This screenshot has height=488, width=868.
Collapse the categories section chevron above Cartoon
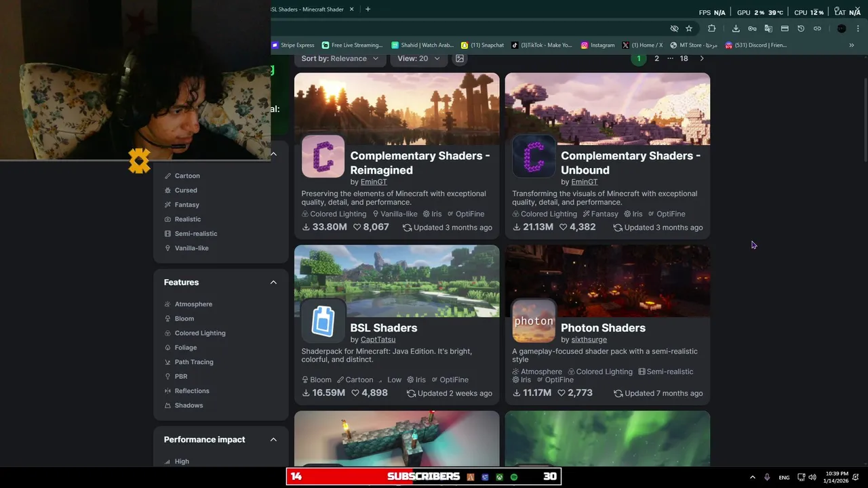click(274, 154)
